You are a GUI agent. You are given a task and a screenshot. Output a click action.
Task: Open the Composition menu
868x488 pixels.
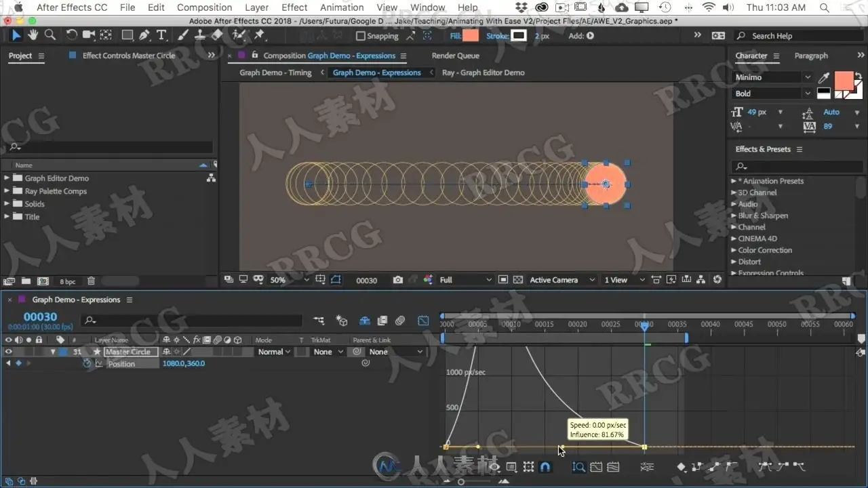pos(204,7)
